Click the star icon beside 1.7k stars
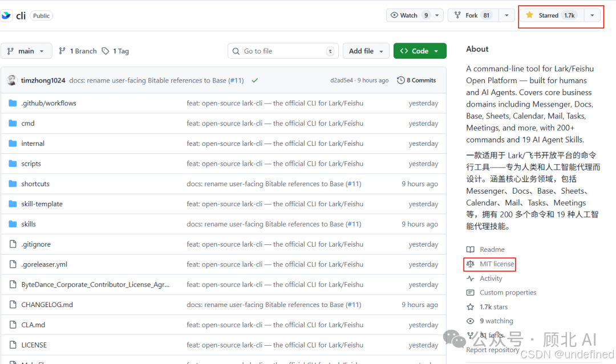The height and width of the screenshot is (364, 616). pos(470,306)
